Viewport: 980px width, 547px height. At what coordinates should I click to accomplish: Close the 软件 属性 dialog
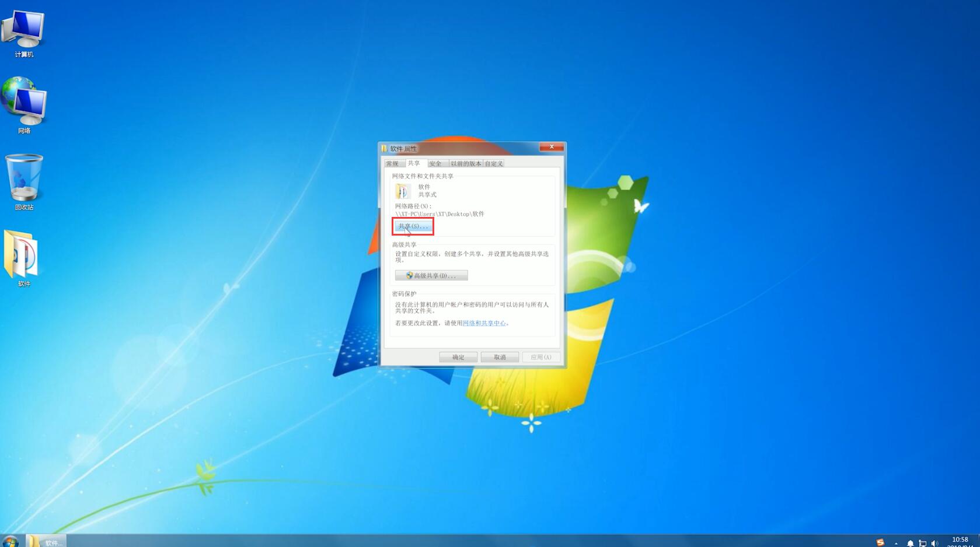(552, 147)
